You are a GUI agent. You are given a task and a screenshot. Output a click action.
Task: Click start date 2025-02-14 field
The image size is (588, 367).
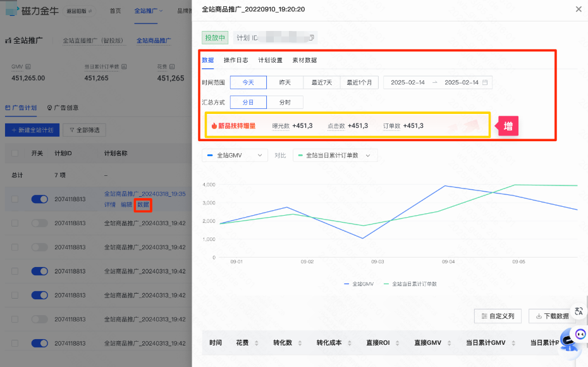pyautogui.click(x=408, y=82)
